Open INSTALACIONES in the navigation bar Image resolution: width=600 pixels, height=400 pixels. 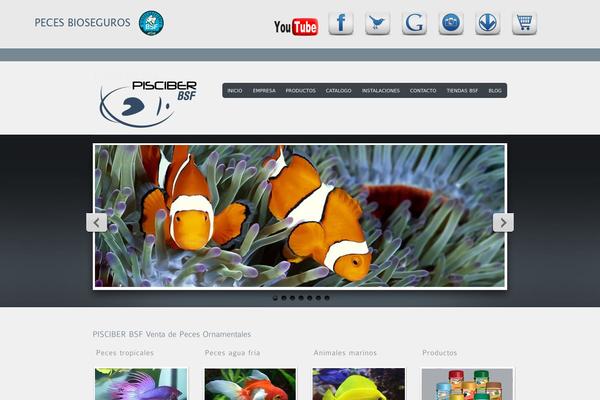(x=381, y=91)
